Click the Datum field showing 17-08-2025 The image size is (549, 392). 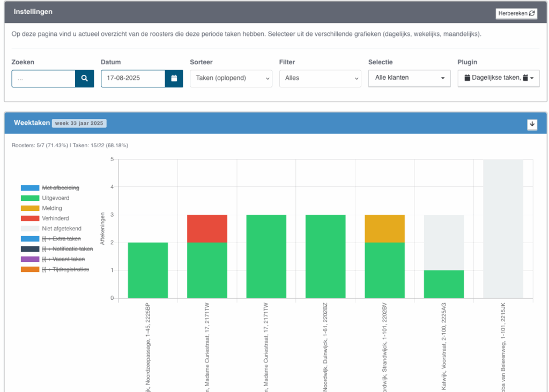point(133,78)
